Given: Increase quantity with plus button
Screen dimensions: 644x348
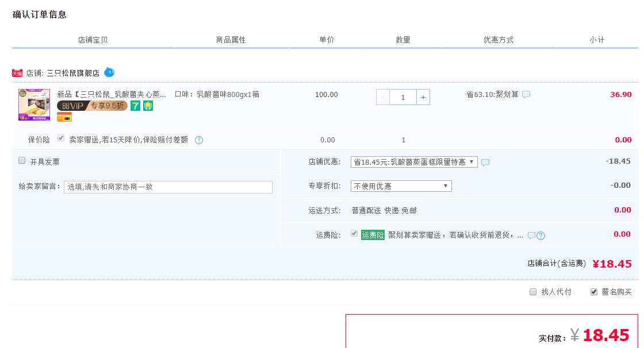Looking at the screenshot, I should 423,97.
